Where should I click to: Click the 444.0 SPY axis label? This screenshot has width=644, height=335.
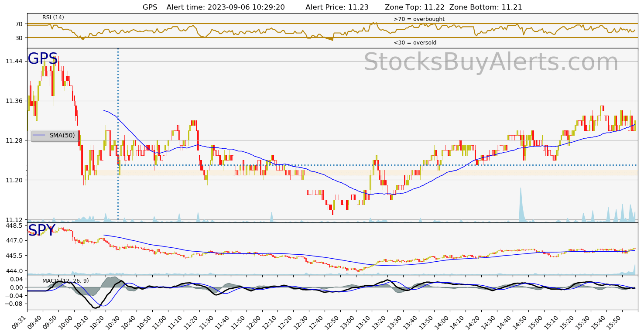14,271
